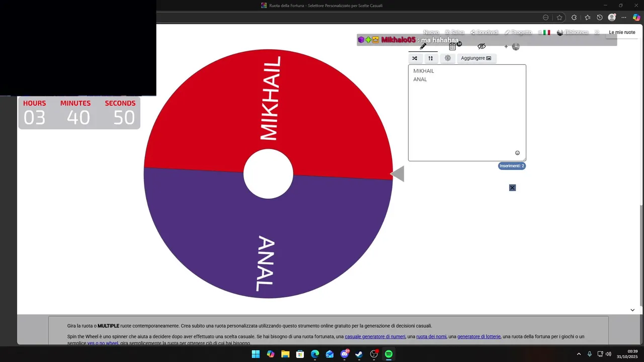Follow the yes o no wheel link
The height and width of the screenshot is (362, 644).
103,343
